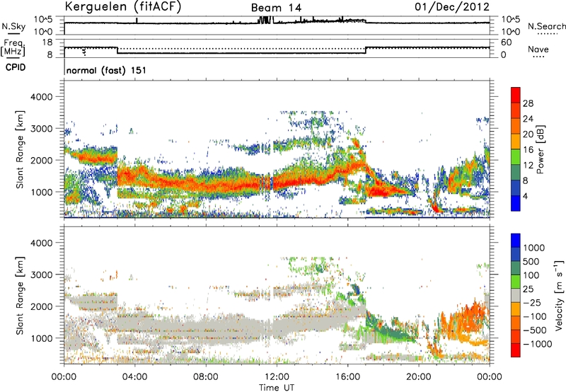
Task: Click the '12' Power colorbar tick label
Action: [528, 166]
